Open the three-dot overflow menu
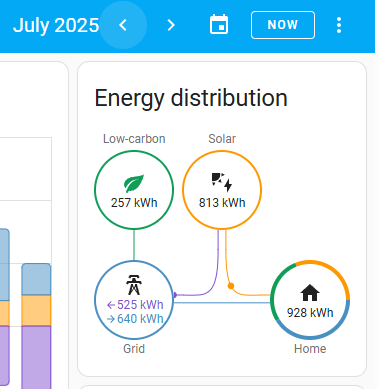Viewport: 378px width, 389px height. pos(339,25)
